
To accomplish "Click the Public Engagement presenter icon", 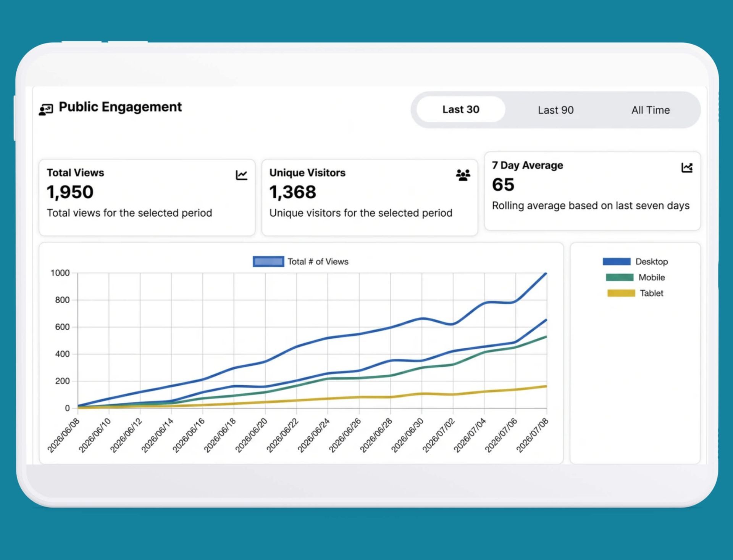I will click(46, 109).
